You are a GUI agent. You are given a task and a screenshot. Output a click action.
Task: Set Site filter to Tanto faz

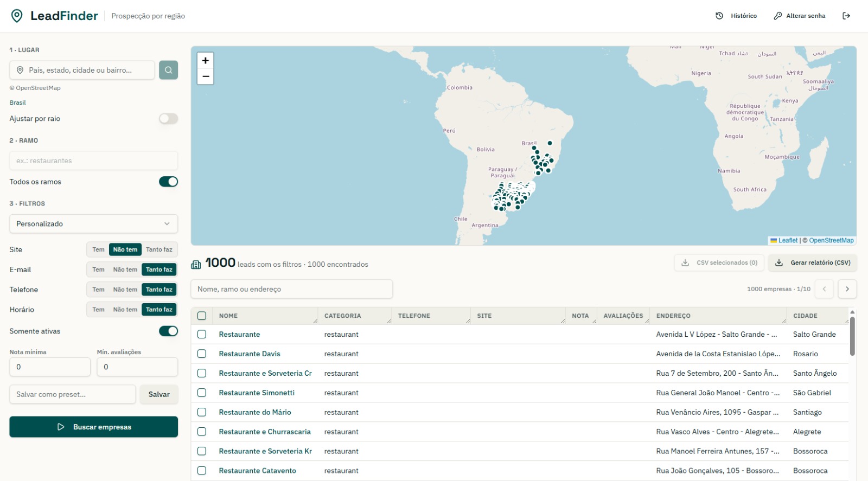(159, 249)
